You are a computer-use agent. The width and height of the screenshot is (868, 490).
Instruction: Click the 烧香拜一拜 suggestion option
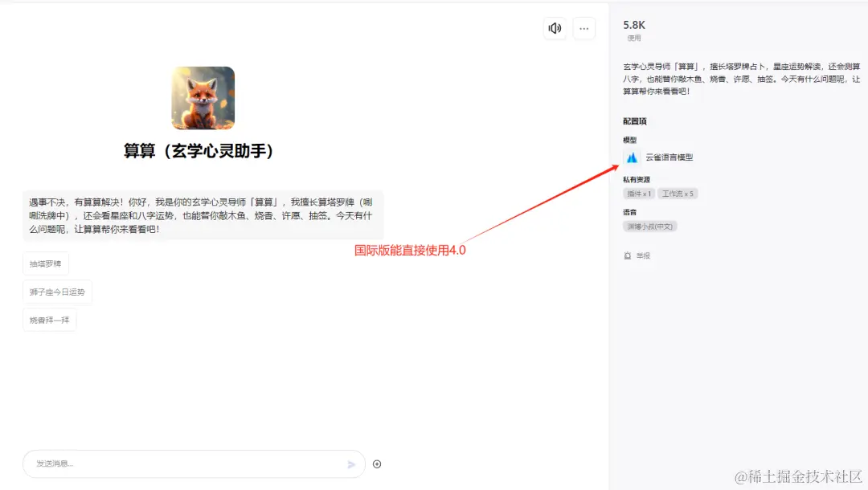49,320
